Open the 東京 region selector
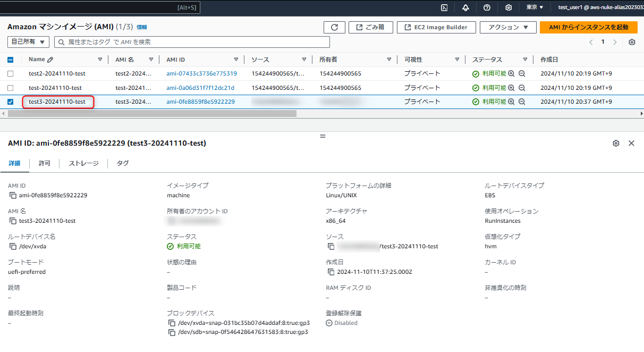 tap(535, 7)
